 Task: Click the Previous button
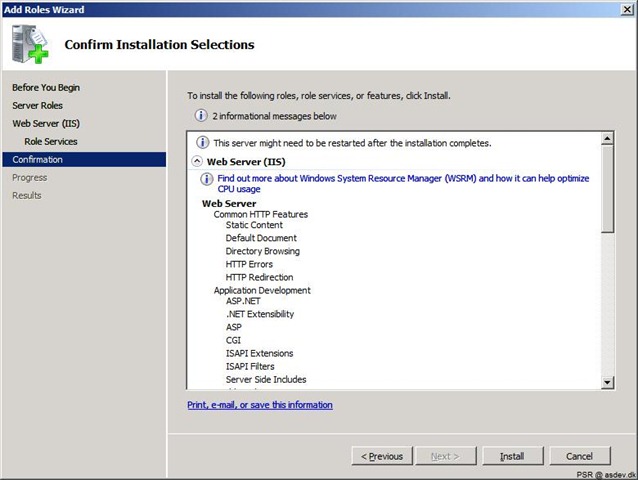382,456
